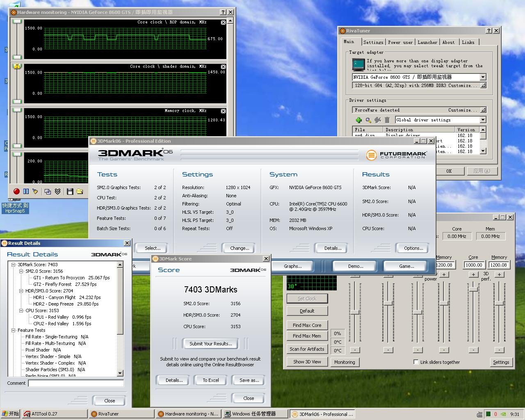Close the Core clock ROP domain graph

point(223,23)
